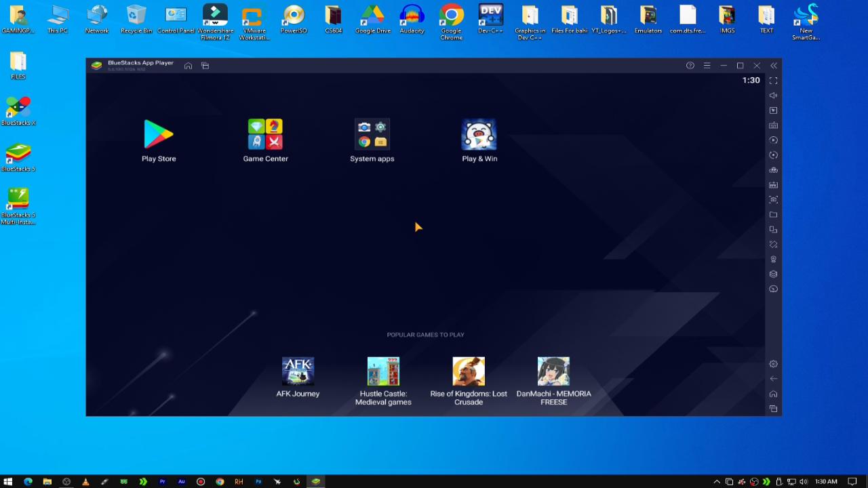Click the system tray volume icon
The width and height of the screenshot is (868, 488).
[803, 482]
